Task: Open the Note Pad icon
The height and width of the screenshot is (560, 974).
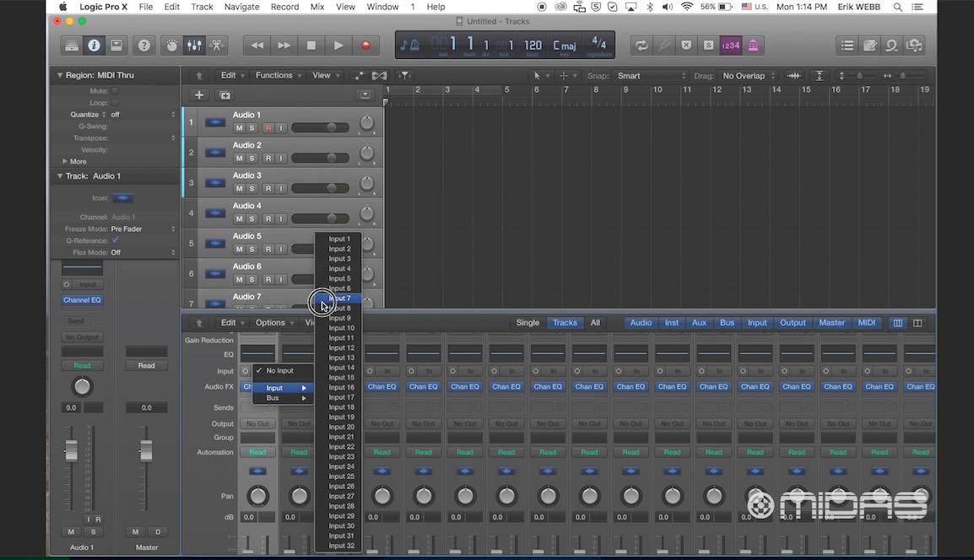Action: 869,46
